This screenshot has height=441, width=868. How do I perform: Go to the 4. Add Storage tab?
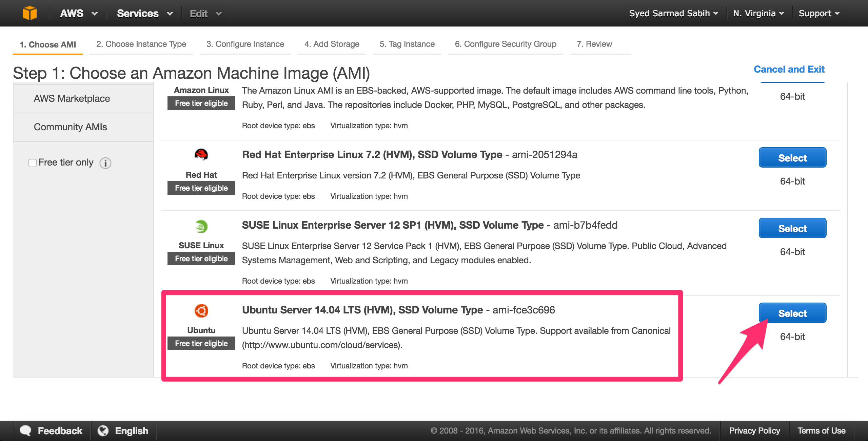pos(332,44)
